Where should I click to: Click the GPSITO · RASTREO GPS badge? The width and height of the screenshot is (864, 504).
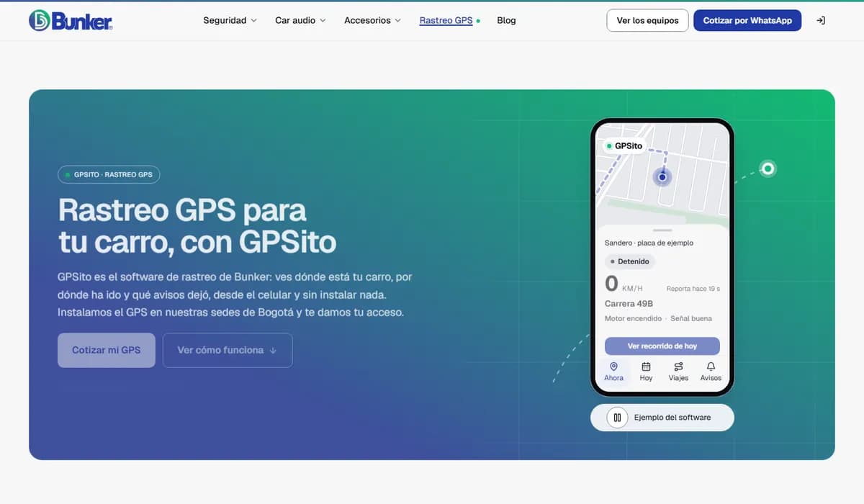tap(109, 174)
